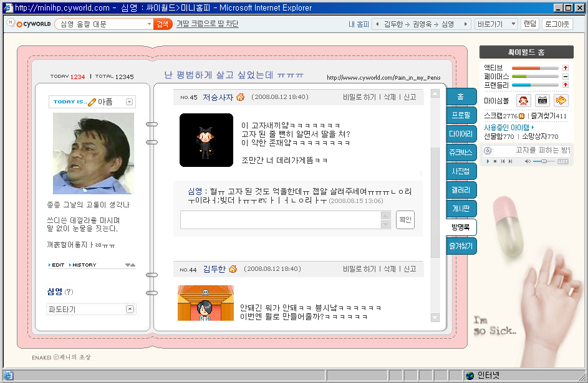Click the 확인 button to submit comment
The width and height of the screenshot is (588, 383).
[405, 220]
